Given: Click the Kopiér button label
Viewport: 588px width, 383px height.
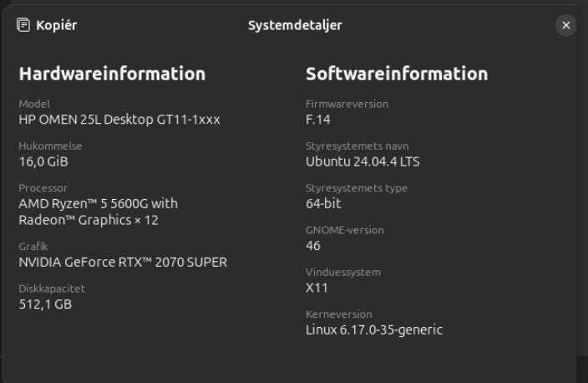Looking at the screenshot, I should (57, 26).
